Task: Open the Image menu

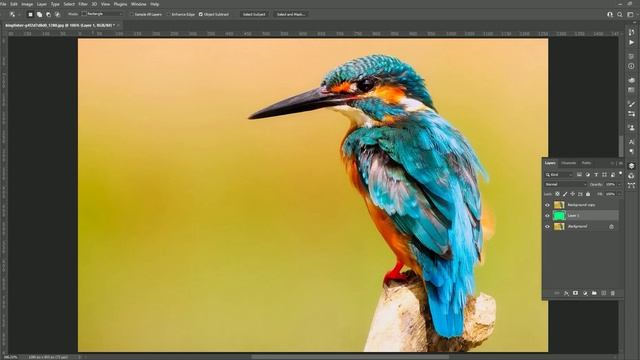Action: coord(27,4)
